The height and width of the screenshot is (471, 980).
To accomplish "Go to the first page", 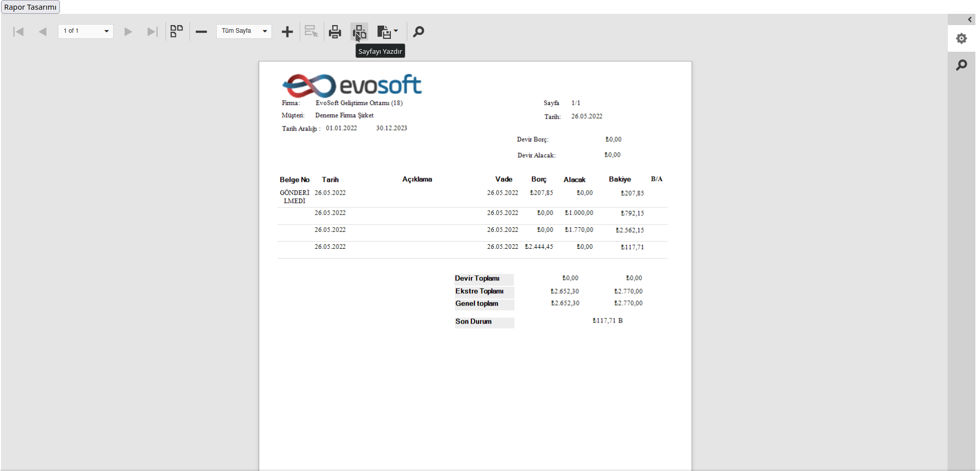I will [18, 32].
